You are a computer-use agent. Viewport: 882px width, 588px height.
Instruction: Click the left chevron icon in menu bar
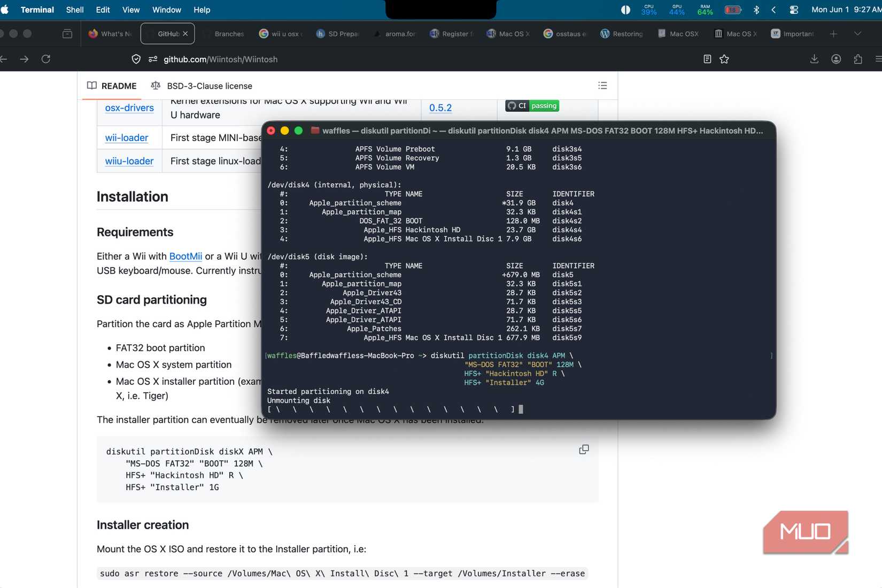pyautogui.click(x=773, y=10)
